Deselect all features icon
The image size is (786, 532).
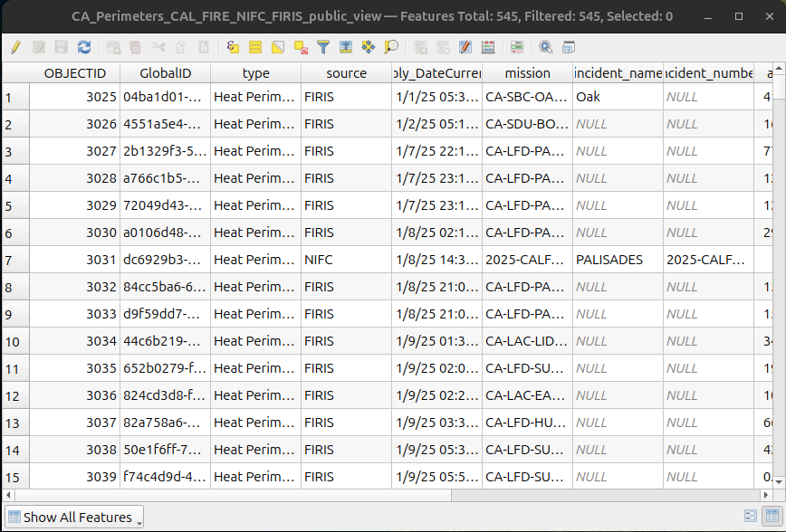pos(301,47)
